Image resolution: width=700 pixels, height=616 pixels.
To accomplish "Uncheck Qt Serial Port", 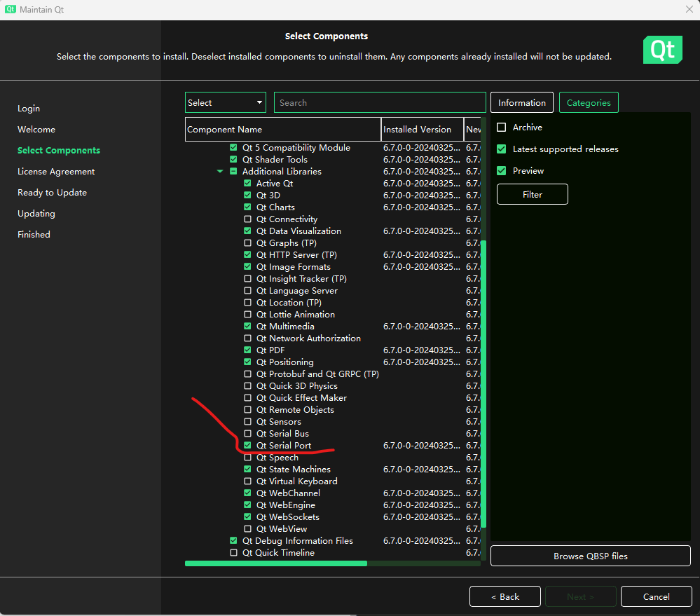I will (247, 446).
